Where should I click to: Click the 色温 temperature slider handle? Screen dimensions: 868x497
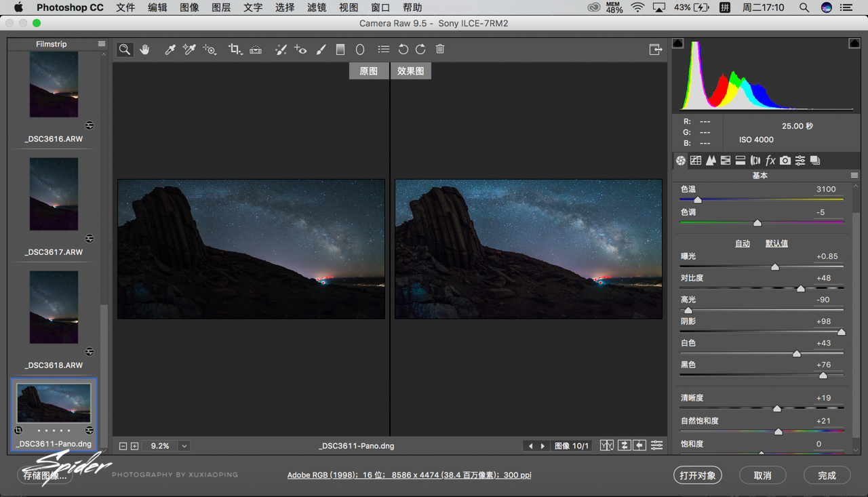pos(697,200)
